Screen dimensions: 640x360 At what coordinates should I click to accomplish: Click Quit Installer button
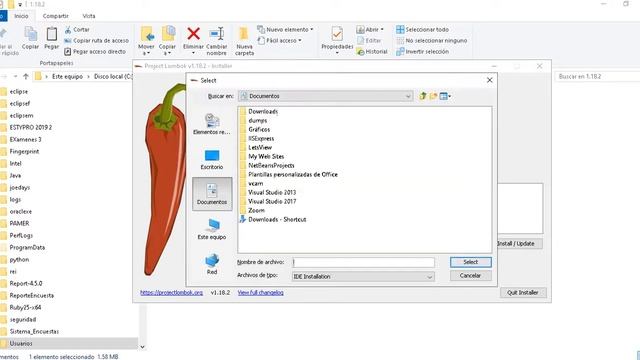tap(523, 293)
